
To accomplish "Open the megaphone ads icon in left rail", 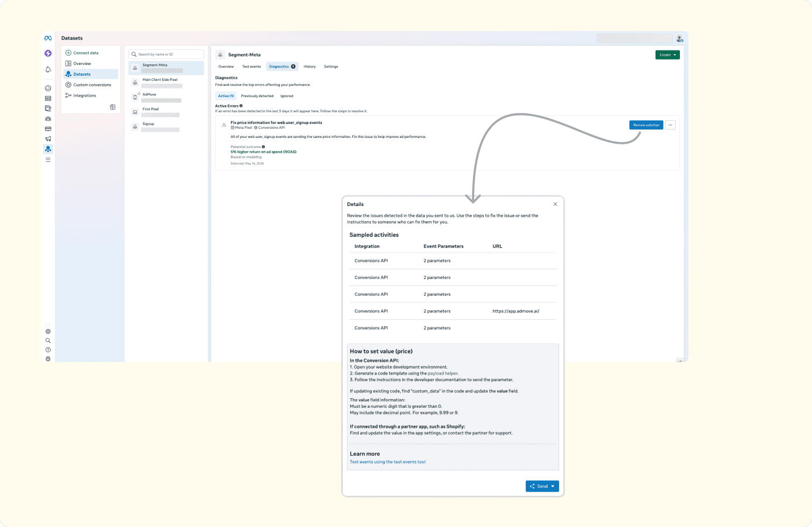I will [x=48, y=139].
